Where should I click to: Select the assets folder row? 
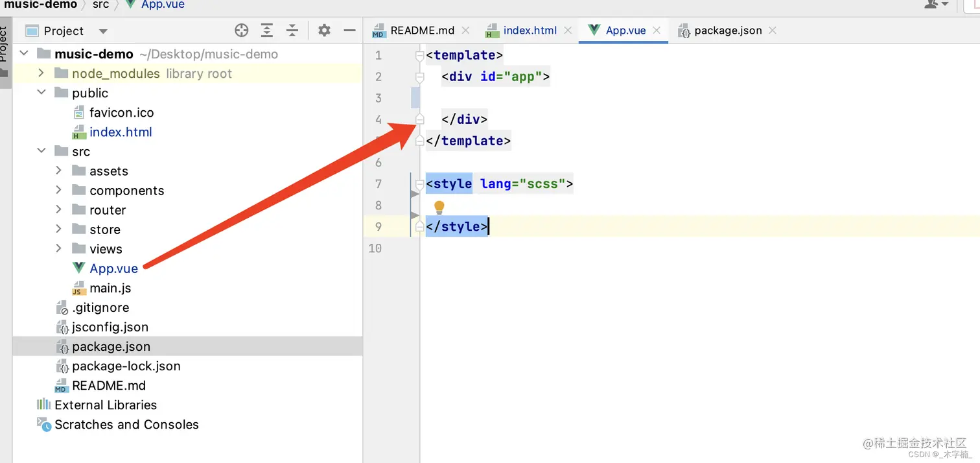pos(187,171)
